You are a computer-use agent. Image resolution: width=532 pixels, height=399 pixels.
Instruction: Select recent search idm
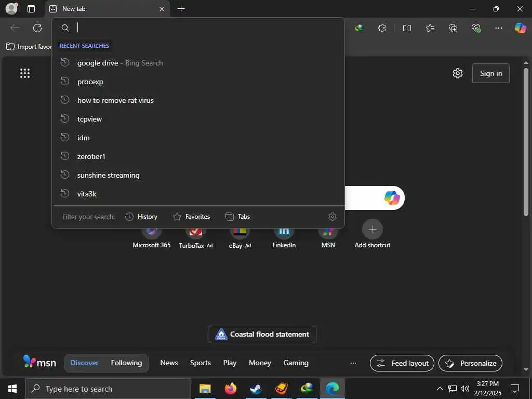click(x=198, y=138)
